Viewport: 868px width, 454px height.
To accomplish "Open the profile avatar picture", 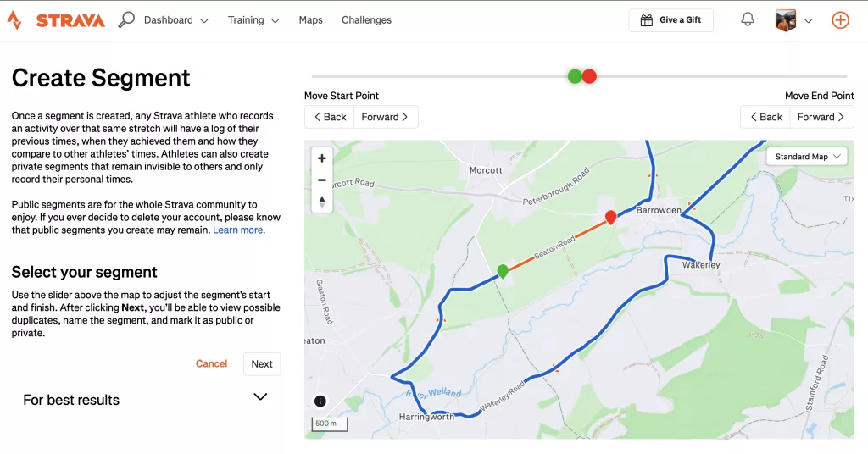I will (786, 20).
